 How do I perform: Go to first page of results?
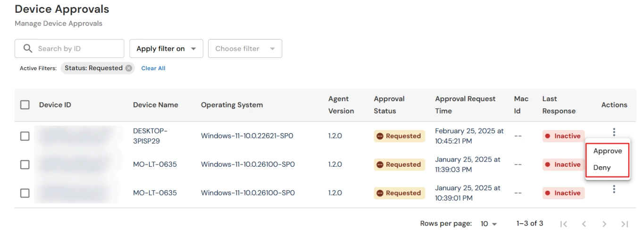point(563,224)
